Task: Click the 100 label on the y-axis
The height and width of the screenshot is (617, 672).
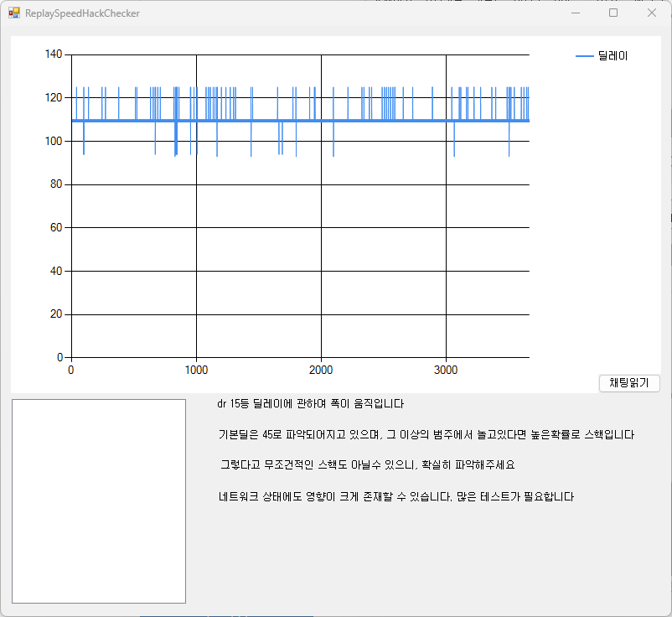Action: point(54,141)
